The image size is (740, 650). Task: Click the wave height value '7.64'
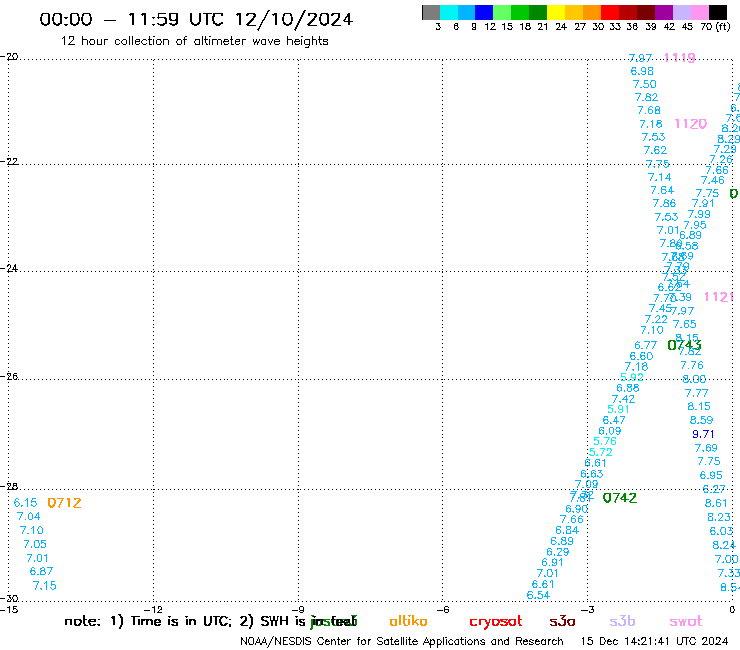click(x=662, y=190)
